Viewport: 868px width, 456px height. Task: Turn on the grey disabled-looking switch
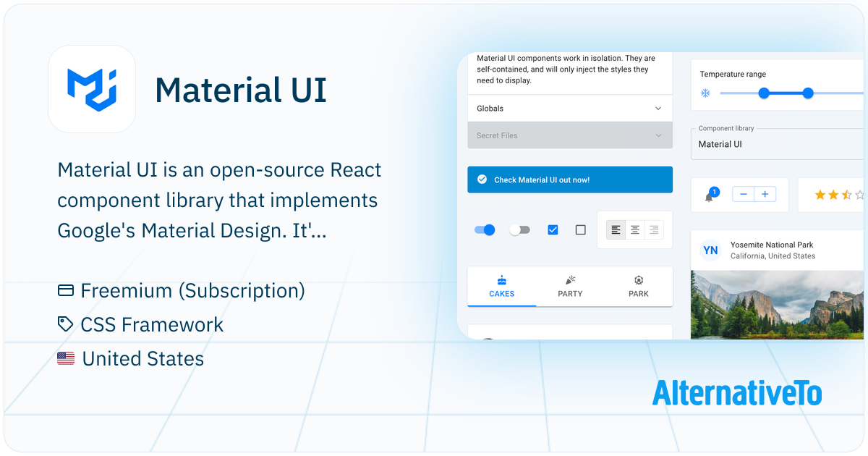pyautogui.click(x=519, y=230)
